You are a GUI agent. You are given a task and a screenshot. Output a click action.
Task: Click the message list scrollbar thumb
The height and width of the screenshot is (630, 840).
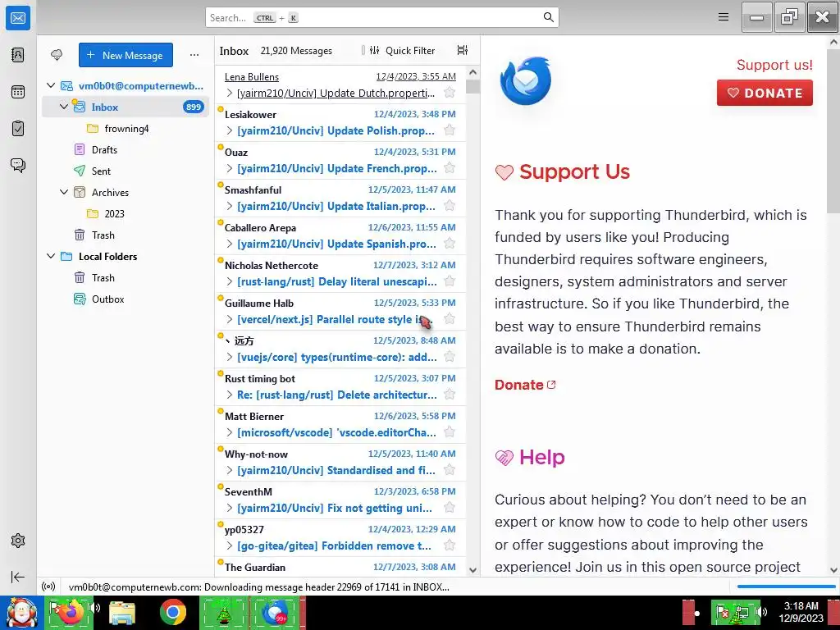click(472, 86)
